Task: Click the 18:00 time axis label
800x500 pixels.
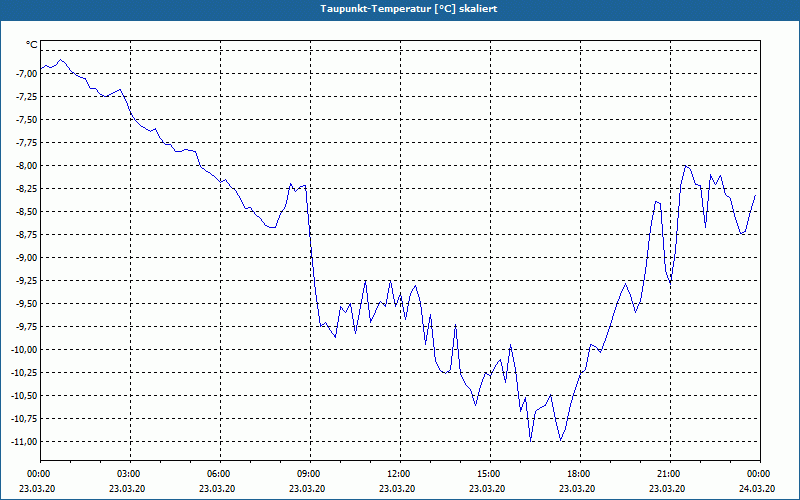Action: click(581, 474)
